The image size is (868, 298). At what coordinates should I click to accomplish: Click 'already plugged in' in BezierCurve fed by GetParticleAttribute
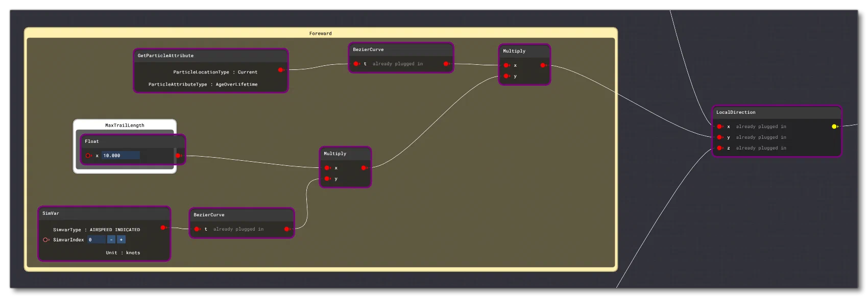point(398,64)
